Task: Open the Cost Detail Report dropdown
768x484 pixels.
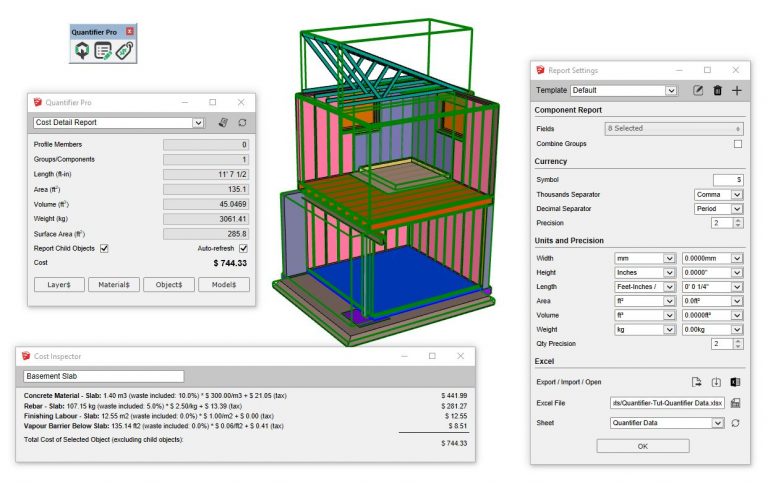Action: coord(199,123)
